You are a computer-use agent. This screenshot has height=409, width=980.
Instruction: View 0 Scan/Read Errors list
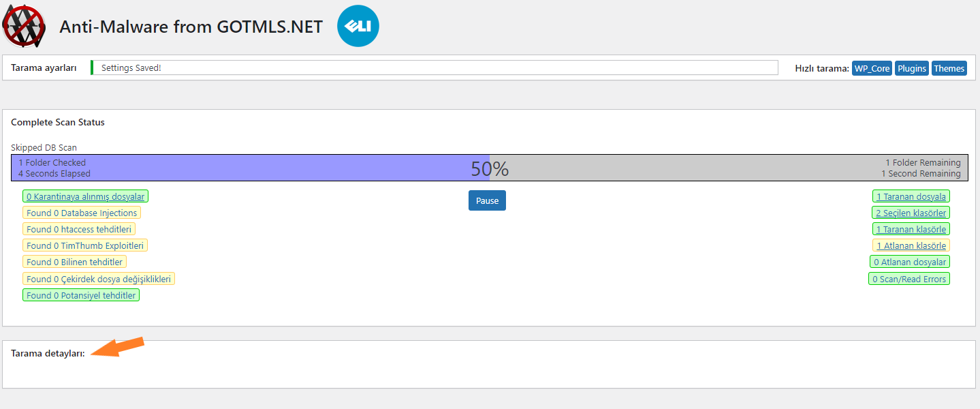click(x=909, y=279)
